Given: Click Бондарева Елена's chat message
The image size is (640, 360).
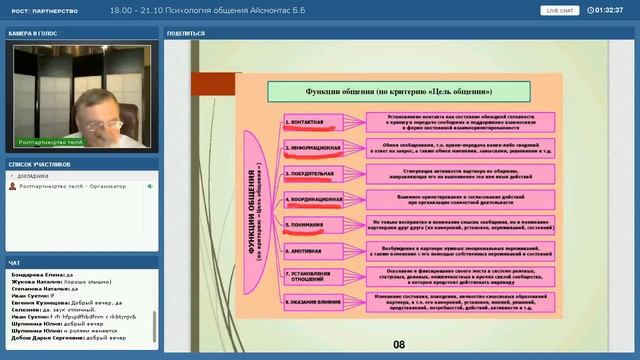Looking at the screenshot, I should [42, 275].
